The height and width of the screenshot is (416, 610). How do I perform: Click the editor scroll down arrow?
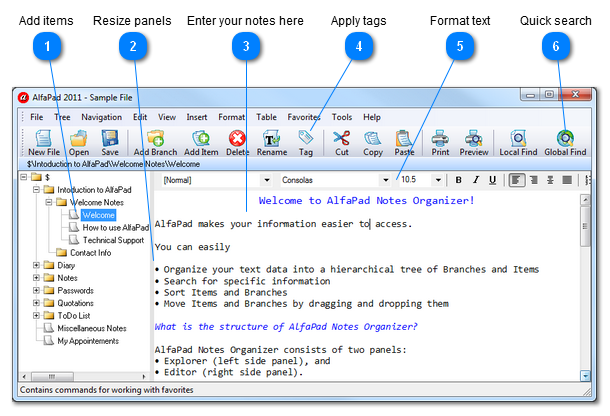point(585,376)
